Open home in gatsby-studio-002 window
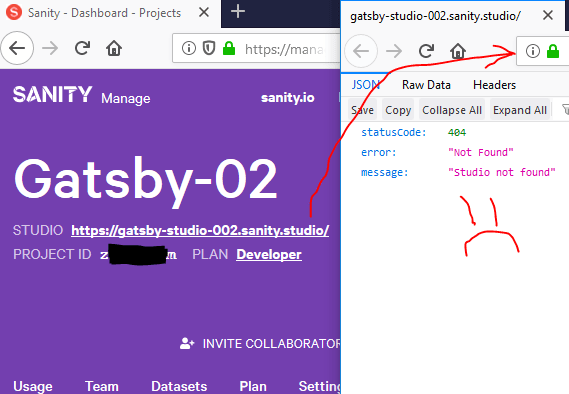569x394 pixels. [x=458, y=51]
